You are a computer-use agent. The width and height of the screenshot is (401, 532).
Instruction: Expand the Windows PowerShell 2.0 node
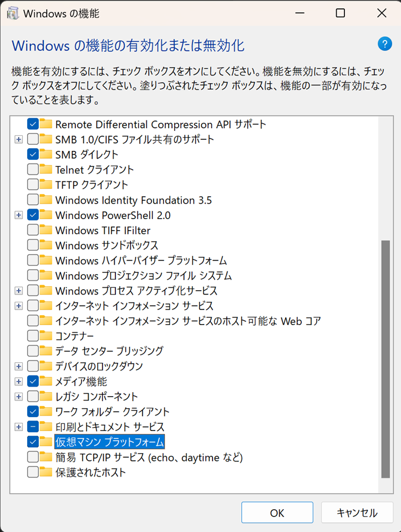[x=19, y=215]
